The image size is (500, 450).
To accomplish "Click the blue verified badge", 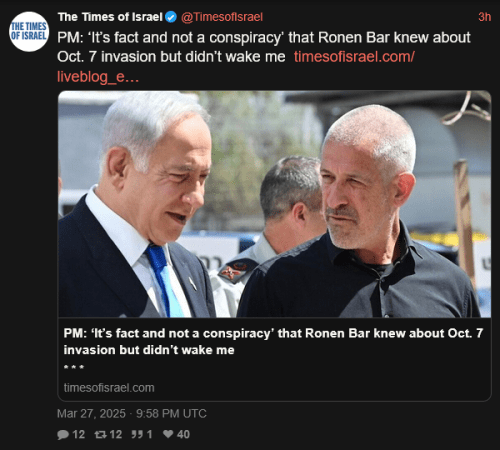I will click(171, 17).
